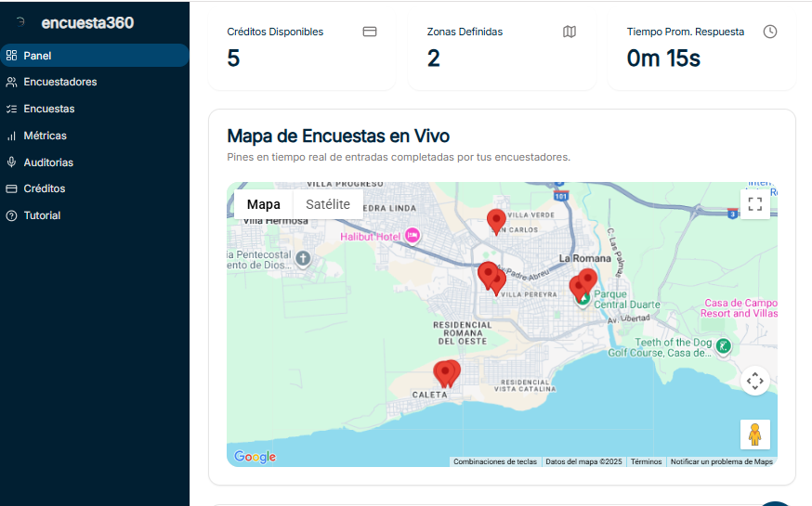The height and width of the screenshot is (506, 812).
Task: Open Auditorias from the sidebar
Action: (48, 162)
